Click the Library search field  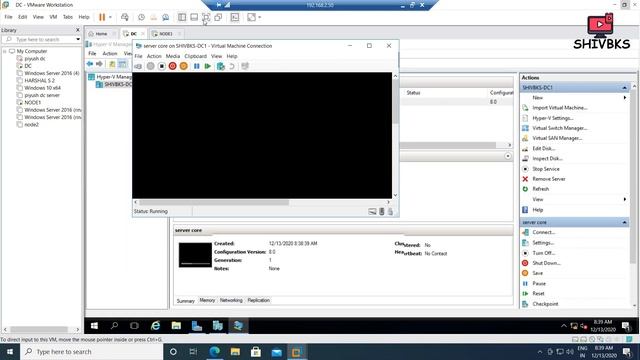click(41, 39)
